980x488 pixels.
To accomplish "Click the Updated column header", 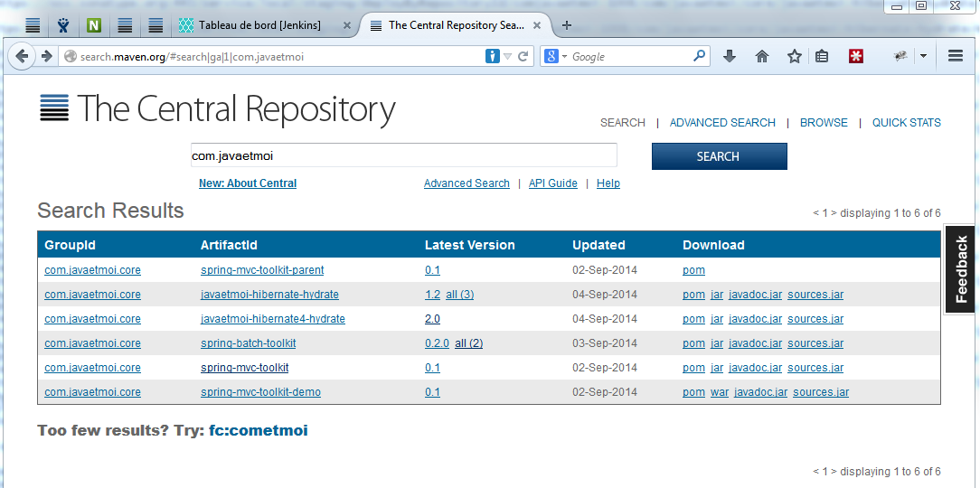I will [598, 245].
